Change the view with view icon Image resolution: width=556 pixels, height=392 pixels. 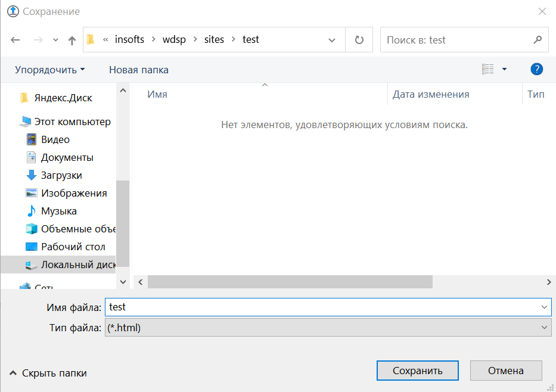(488, 69)
